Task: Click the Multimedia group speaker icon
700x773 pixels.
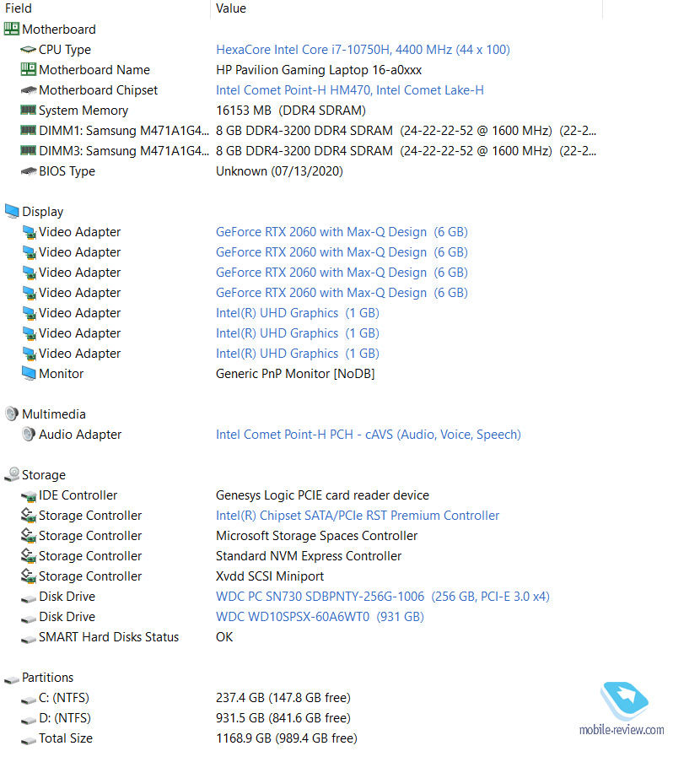Action: 11,414
